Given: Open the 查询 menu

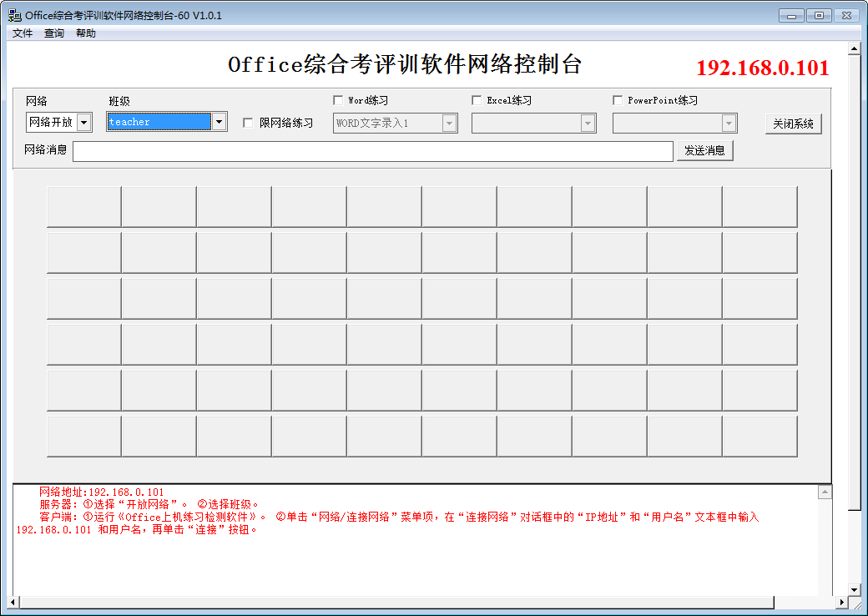Looking at the screenshot, I should pos(54,33).
